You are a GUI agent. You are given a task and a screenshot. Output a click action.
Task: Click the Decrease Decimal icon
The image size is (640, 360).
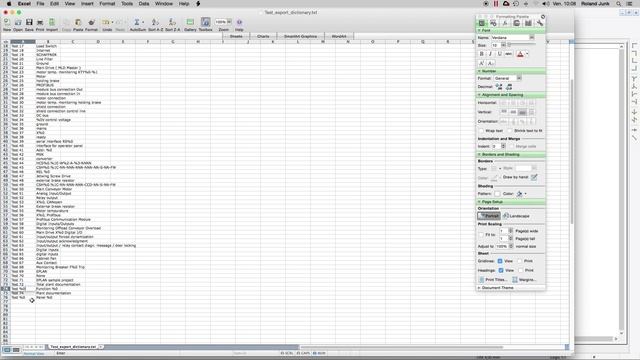(x=509, y=87)
